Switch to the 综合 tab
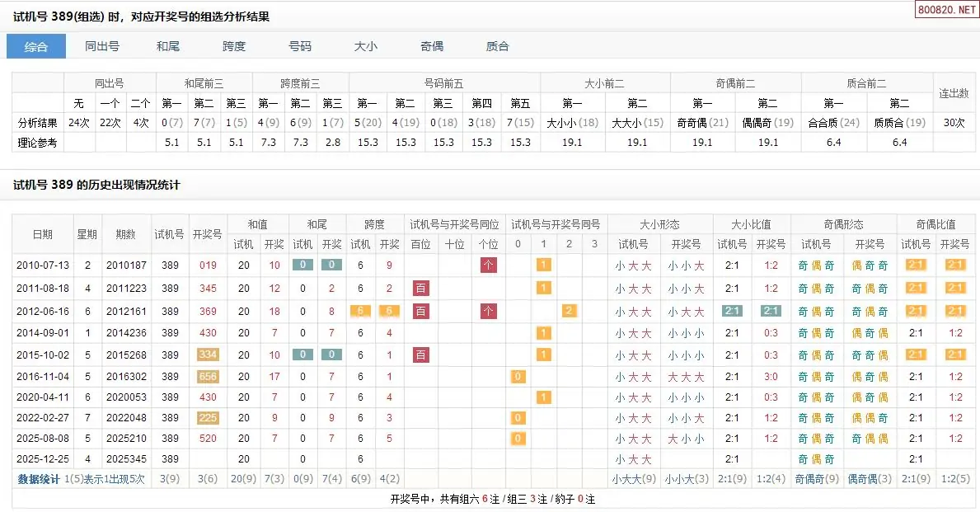The width and height of the screenshot is (980, 512). [36, 47]
